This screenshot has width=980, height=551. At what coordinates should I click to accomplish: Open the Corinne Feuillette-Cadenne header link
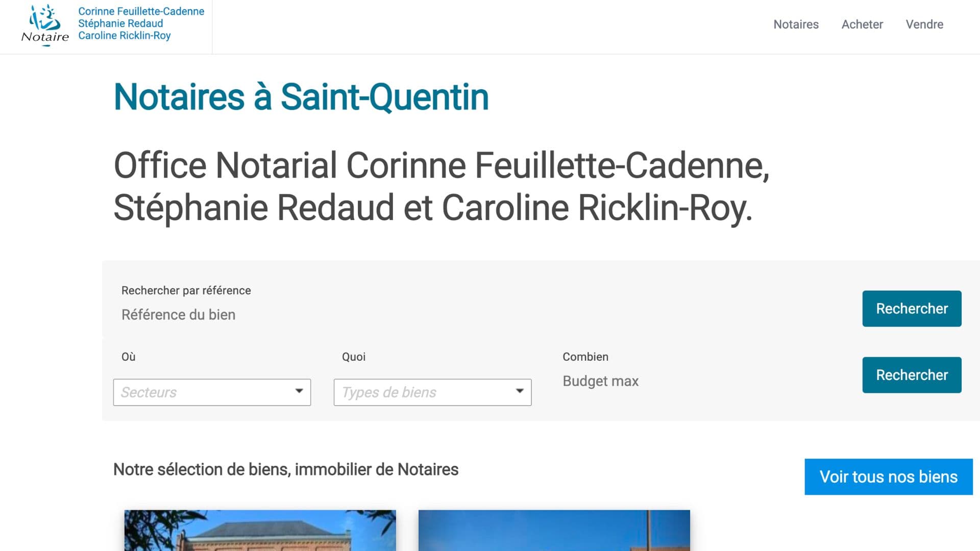point(141,23)
